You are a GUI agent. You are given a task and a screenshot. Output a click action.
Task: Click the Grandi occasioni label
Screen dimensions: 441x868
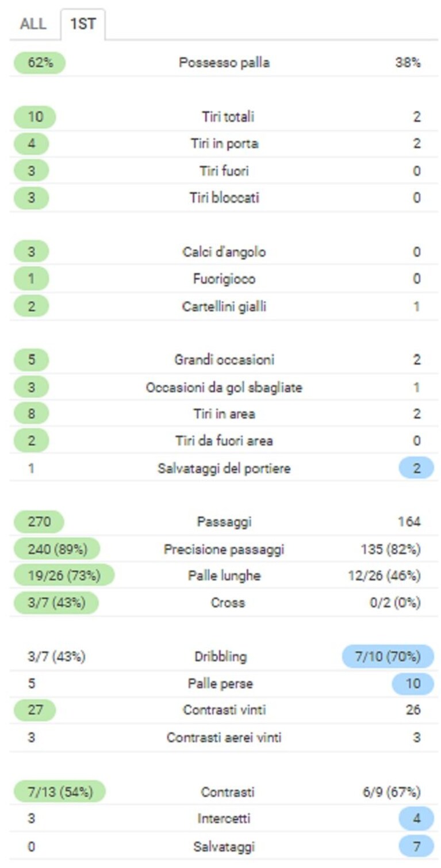pyautogui.click(x=224, y=360)
